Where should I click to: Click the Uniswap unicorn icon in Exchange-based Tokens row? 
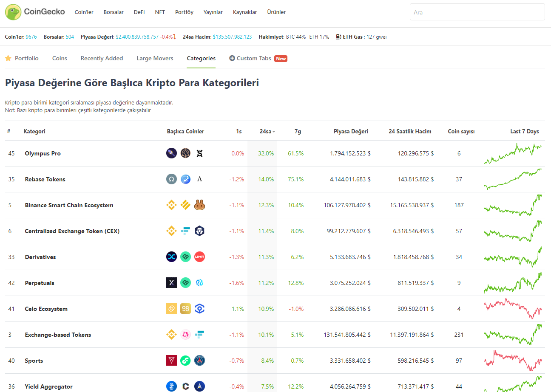[185, 335]
